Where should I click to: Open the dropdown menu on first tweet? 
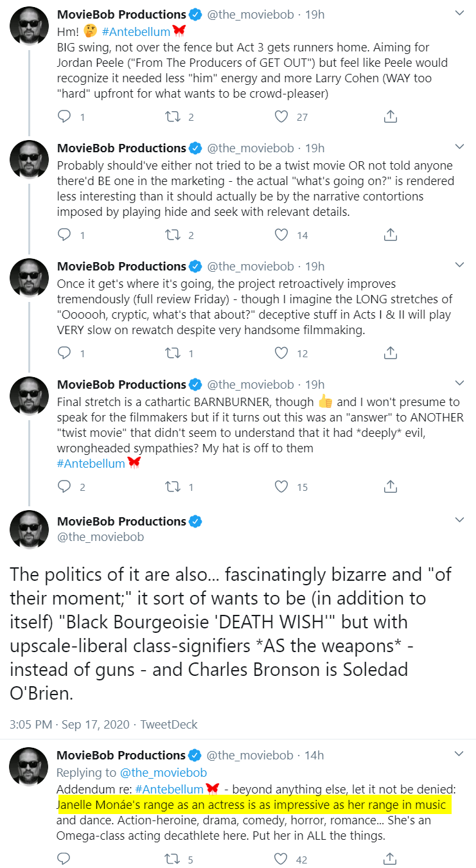[459, 13]
